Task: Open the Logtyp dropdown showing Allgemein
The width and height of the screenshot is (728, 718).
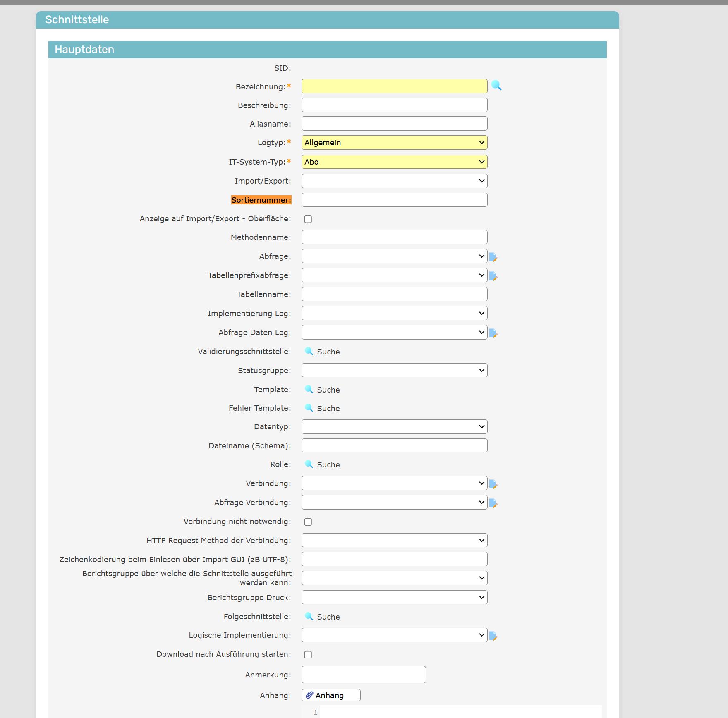Action: coord(394,143)
